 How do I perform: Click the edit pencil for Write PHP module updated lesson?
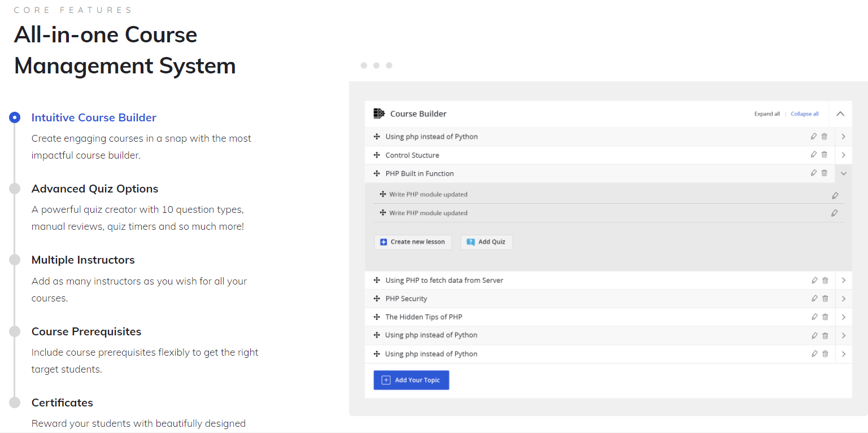click(835, 195)
